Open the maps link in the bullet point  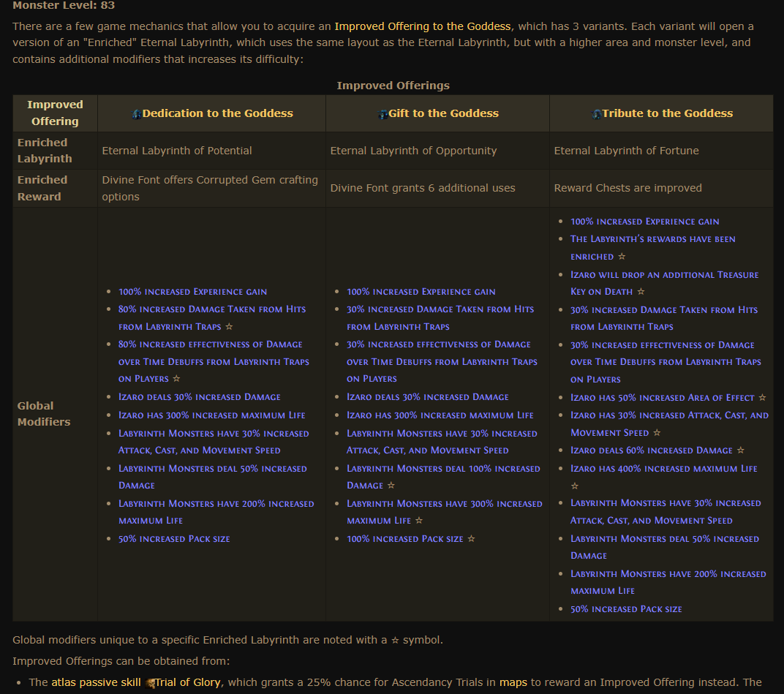(x=513, y=682)
